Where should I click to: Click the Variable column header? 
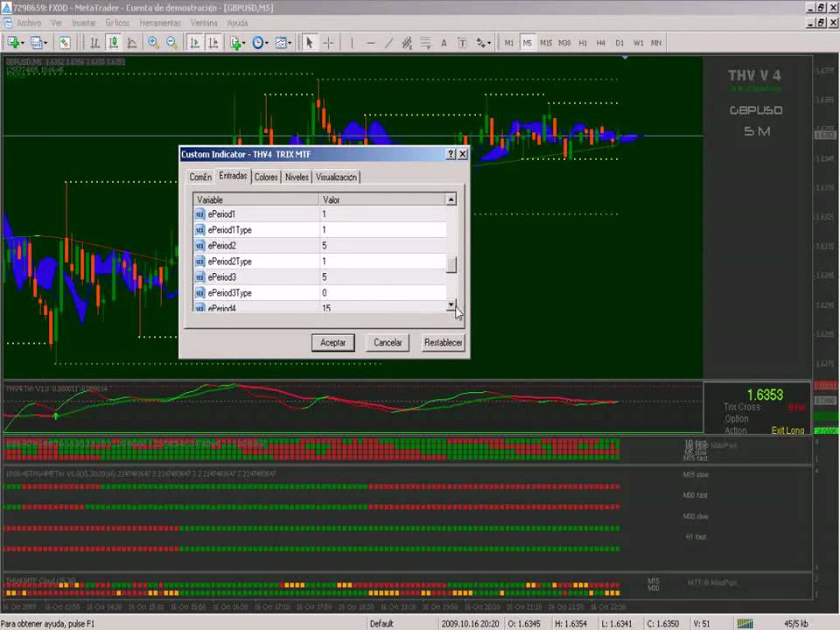[256, 199]
